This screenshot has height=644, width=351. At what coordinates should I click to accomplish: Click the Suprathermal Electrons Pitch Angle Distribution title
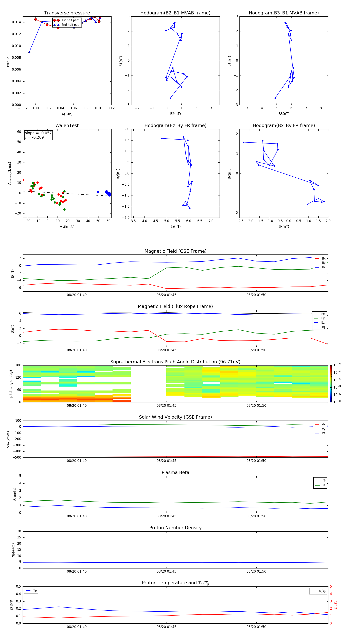pos(175,362)
